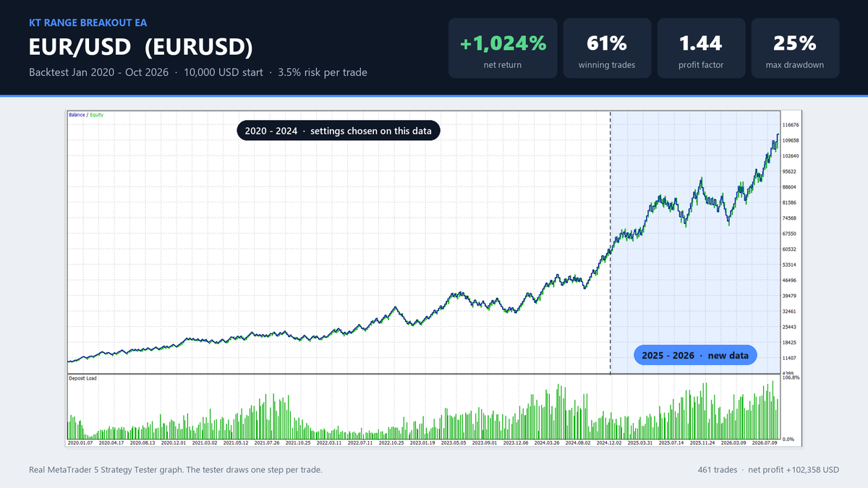Click the Equity legend label
The width and height of the screenshot is (868, 488).
coord(96,115)
